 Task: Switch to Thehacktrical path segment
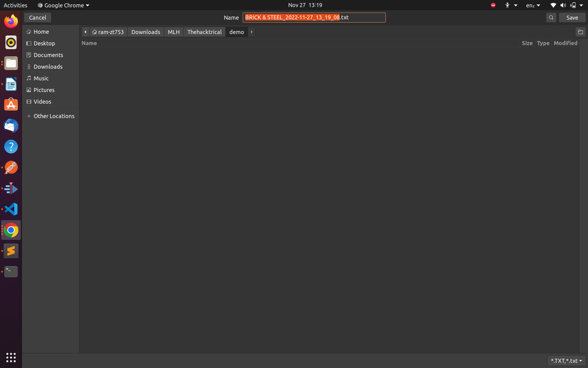tap(204, 32)
